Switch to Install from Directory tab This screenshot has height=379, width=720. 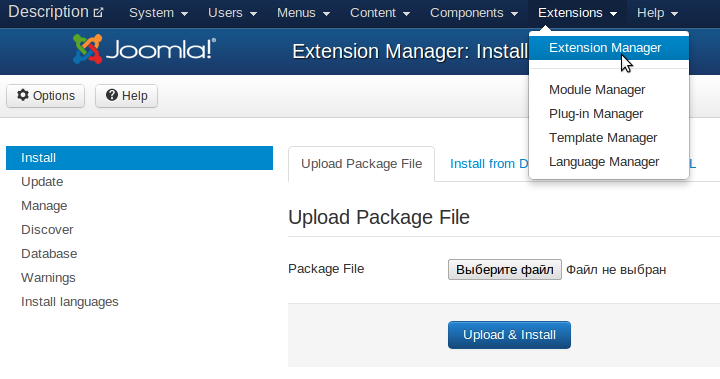click(x=489, y=164)
